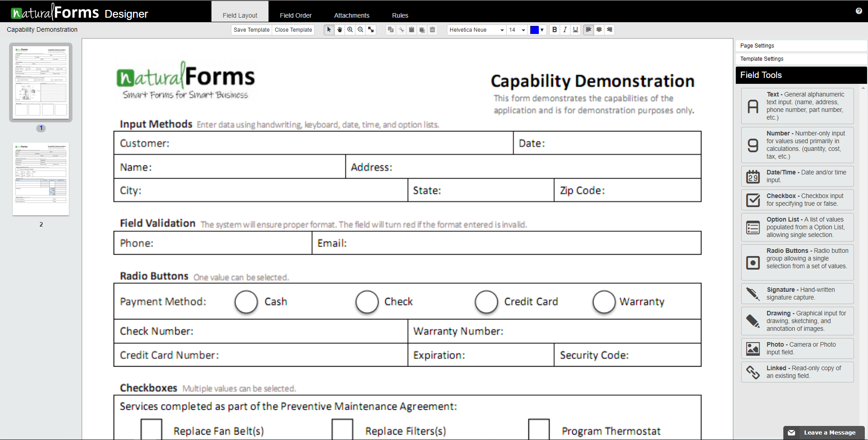
Task: Click the Email field on the form
Action: (x=507, y=243)
